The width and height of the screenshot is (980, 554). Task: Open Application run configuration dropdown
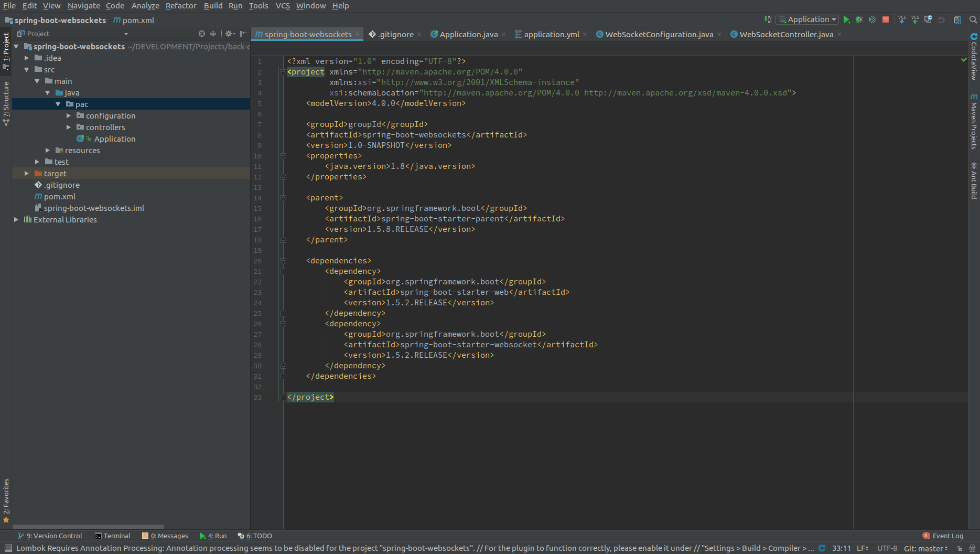pos(808,19)
